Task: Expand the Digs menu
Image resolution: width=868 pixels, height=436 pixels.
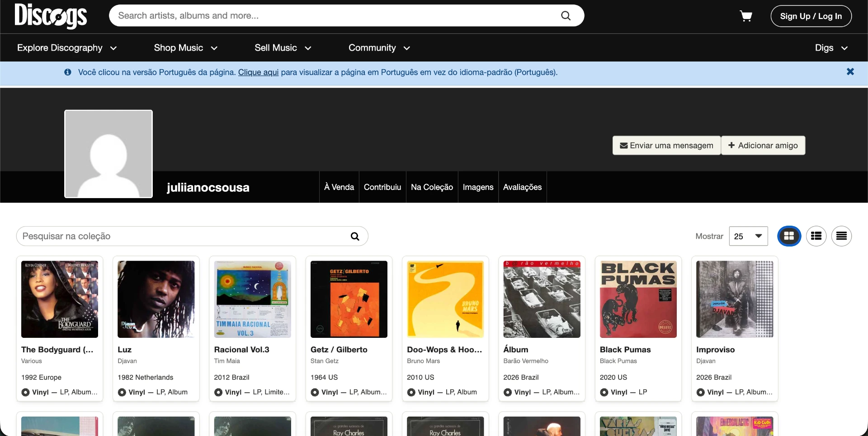Action: pyautogui.click(x=831, y=48)
